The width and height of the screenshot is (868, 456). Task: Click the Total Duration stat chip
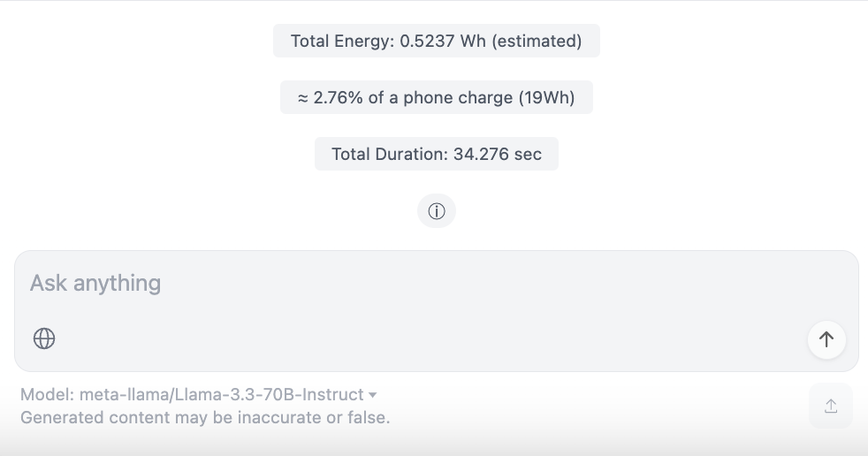[x=436, y=154]
